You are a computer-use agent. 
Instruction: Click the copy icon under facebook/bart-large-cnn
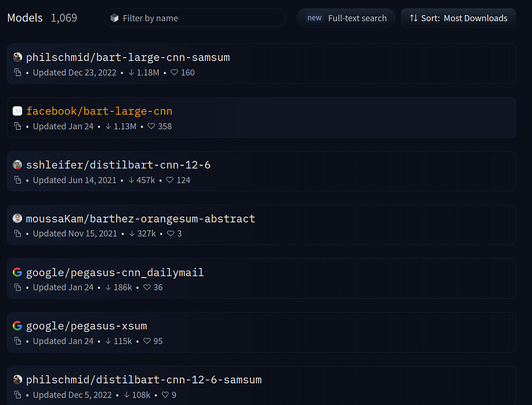[18, 126]
